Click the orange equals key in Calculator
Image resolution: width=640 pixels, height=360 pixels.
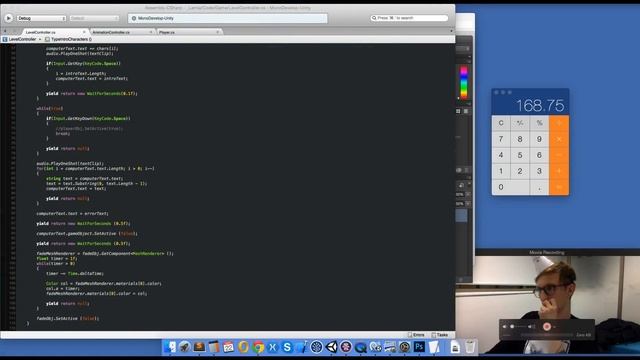[x=559, y=187]
